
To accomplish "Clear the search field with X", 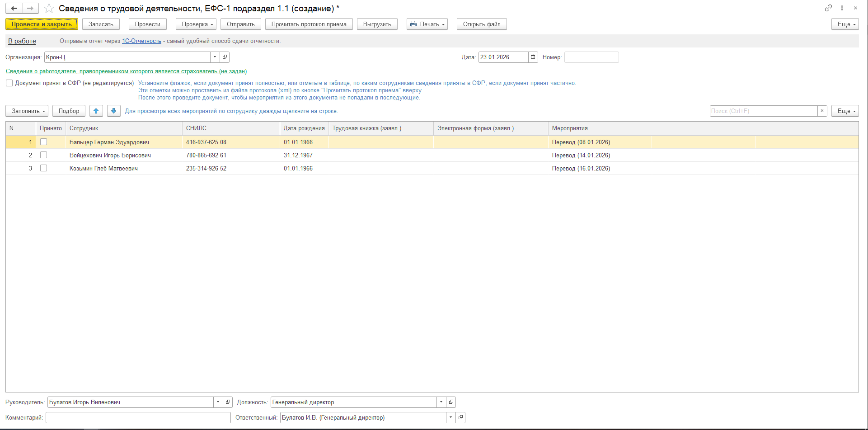I will pos(822,111).
